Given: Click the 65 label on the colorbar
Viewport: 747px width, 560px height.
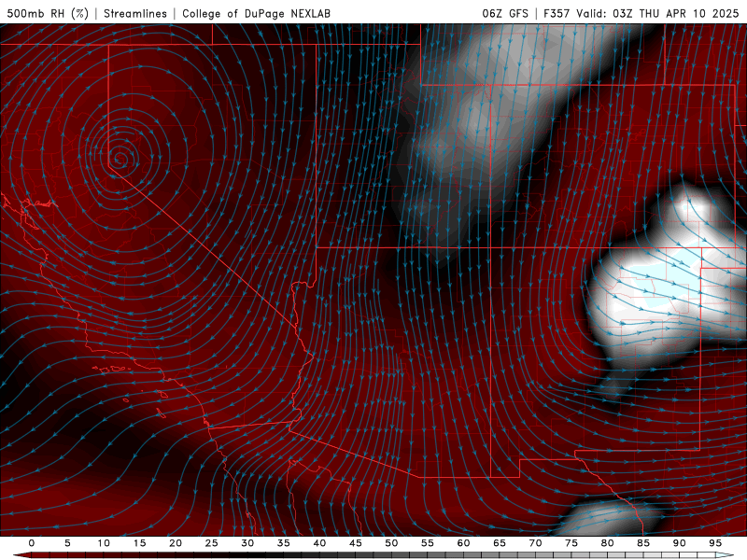Looking at the screenshot, I should [500, 543].
